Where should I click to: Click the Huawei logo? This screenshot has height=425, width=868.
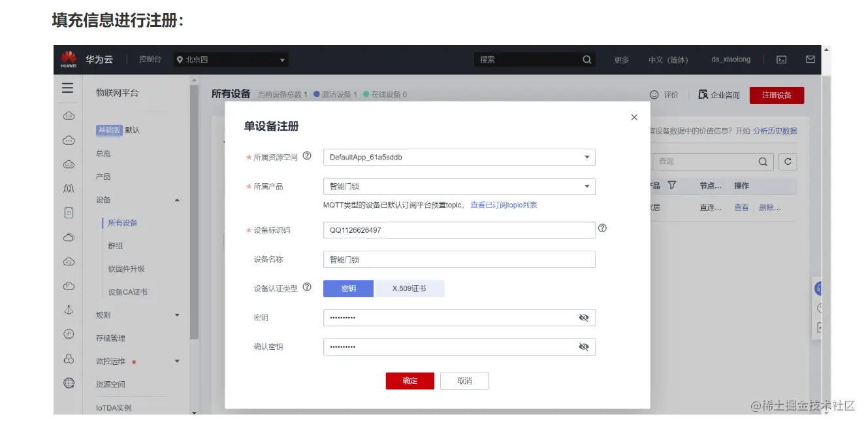69,59
